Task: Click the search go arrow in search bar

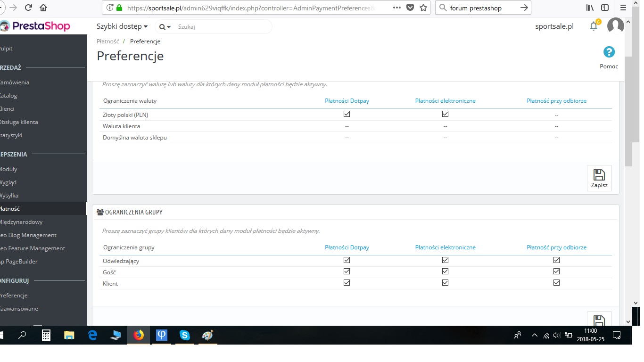Action: click(524, 8)
